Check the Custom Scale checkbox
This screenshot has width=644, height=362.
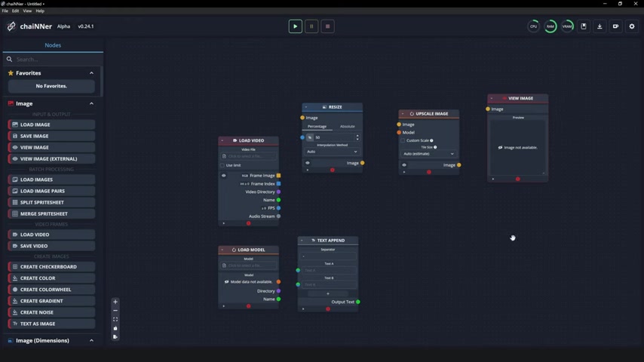pos(403,140)
